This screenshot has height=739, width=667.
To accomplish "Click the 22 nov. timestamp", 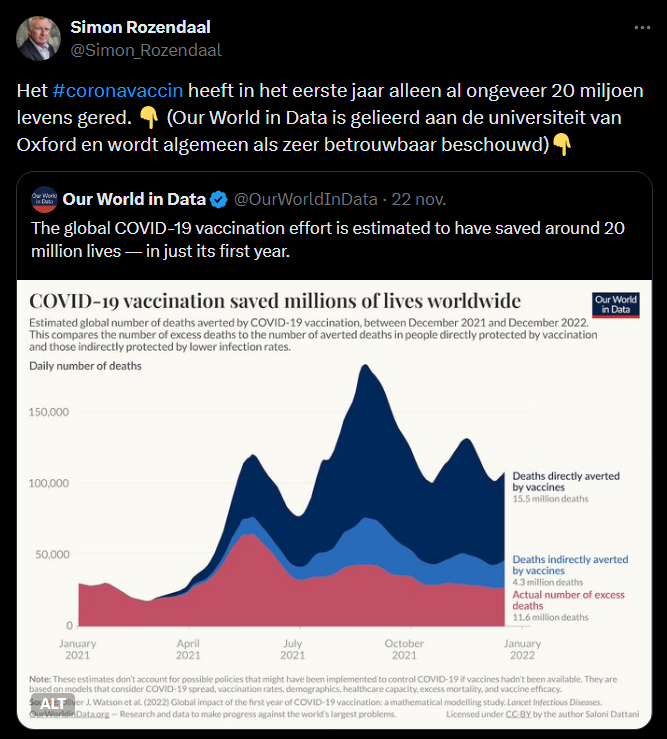I will pos(419,199).
